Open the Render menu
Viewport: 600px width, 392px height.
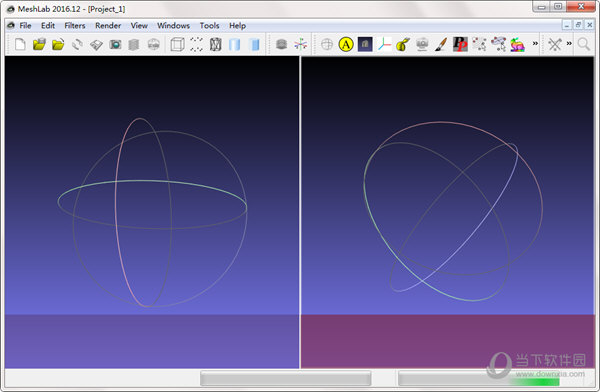(x=108, y=26)
